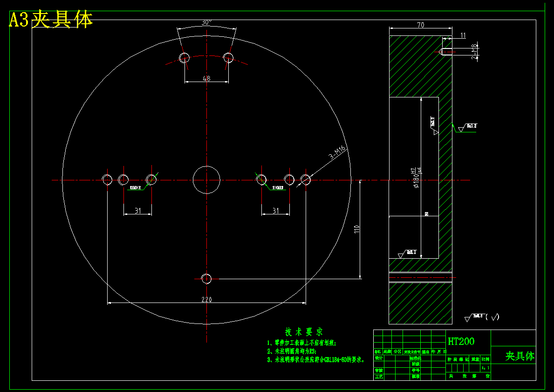Click the HT200 material label
The image size is (554, 392).
point(461,341)
